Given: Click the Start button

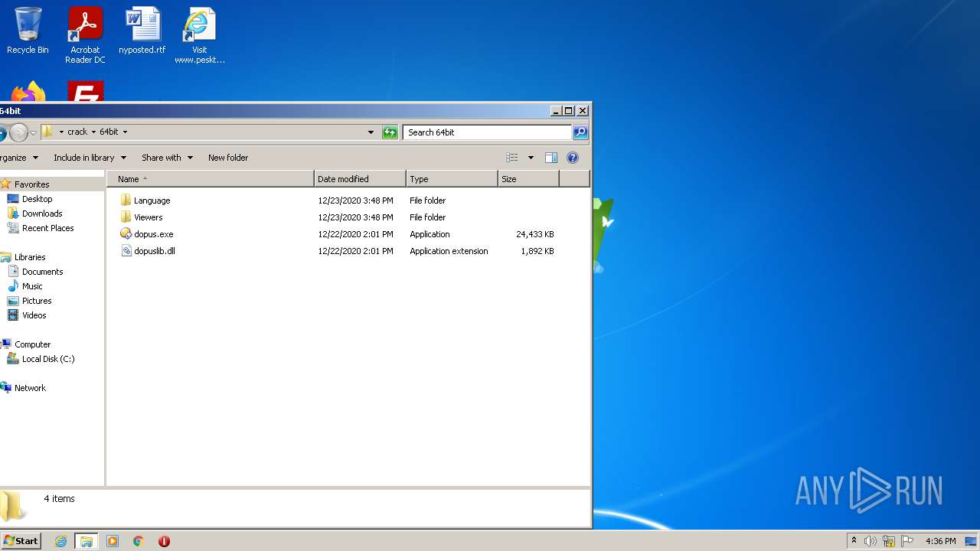Looking at the screenshot, I should coord(21,541).
